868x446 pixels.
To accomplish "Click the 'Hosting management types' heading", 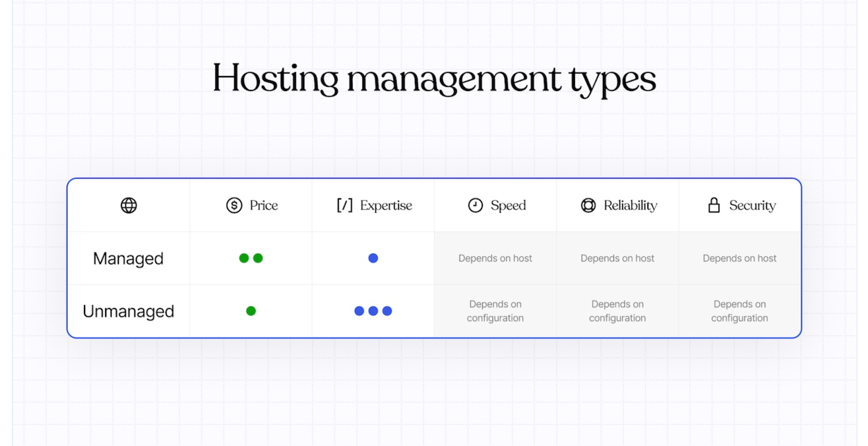I will pyautogui.click(x=434, y=79).
